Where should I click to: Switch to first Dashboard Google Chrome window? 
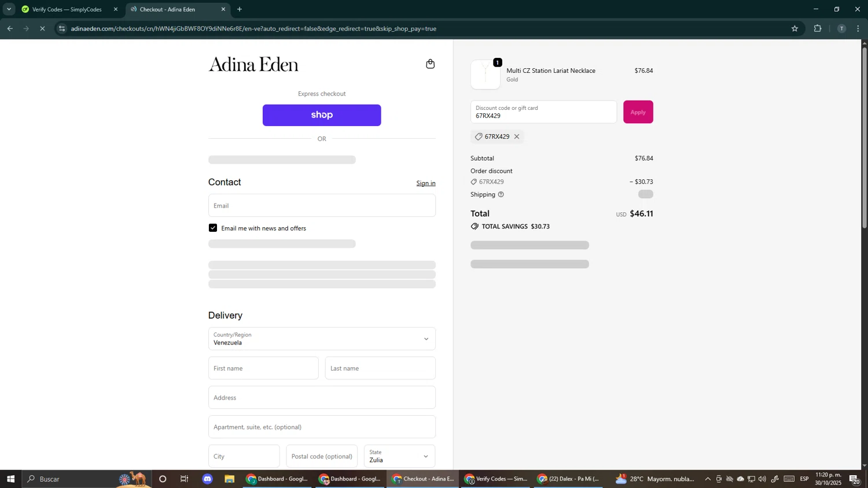click(x=277, y=479)
